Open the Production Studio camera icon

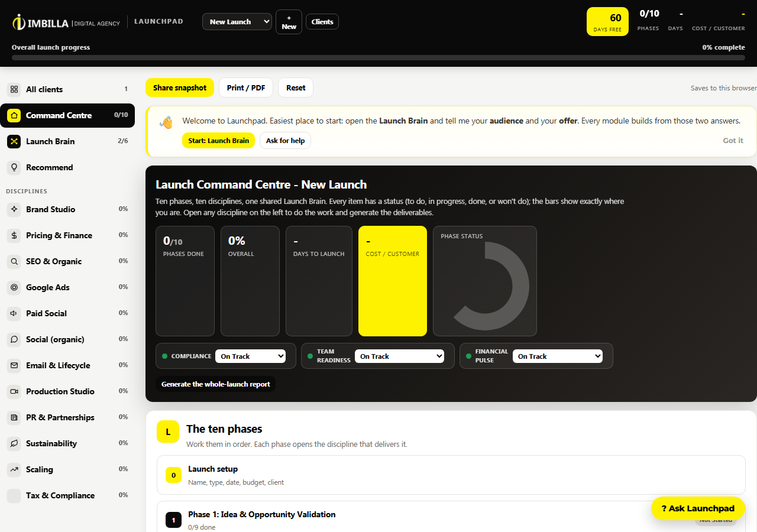(x=14, y=391)
